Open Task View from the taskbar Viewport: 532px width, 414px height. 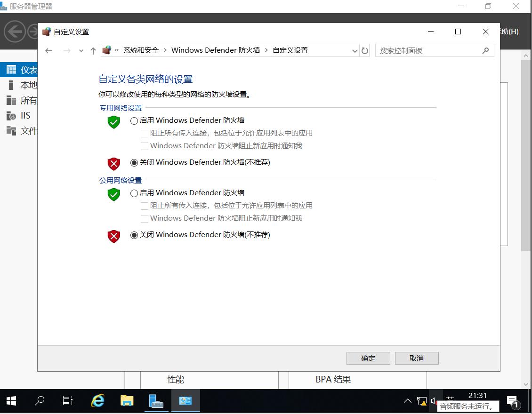(67, 401)
